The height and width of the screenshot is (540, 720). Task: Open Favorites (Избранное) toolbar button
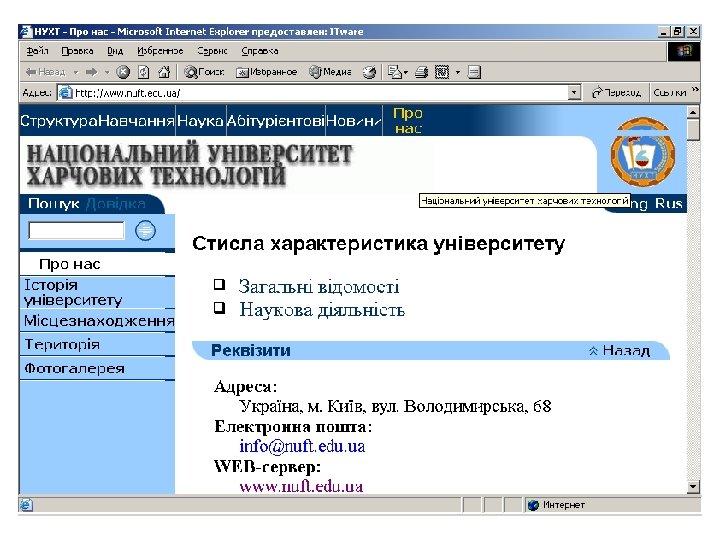[266, 72]
